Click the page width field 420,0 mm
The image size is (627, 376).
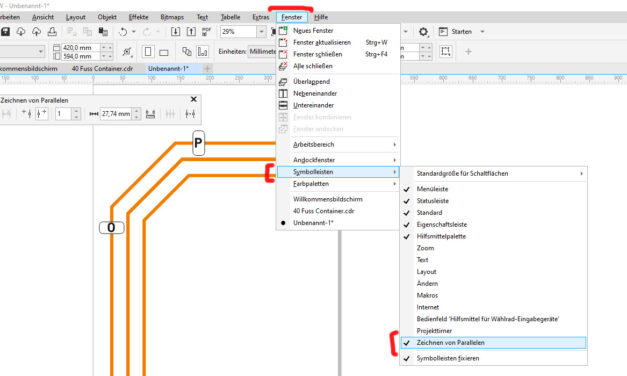[82, 48]
